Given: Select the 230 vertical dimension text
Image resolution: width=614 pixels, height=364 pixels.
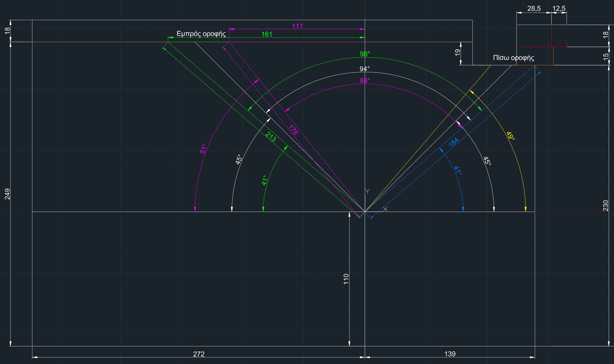Looking at the screenshot, I should pyautogui.click(x=606, y=206).
